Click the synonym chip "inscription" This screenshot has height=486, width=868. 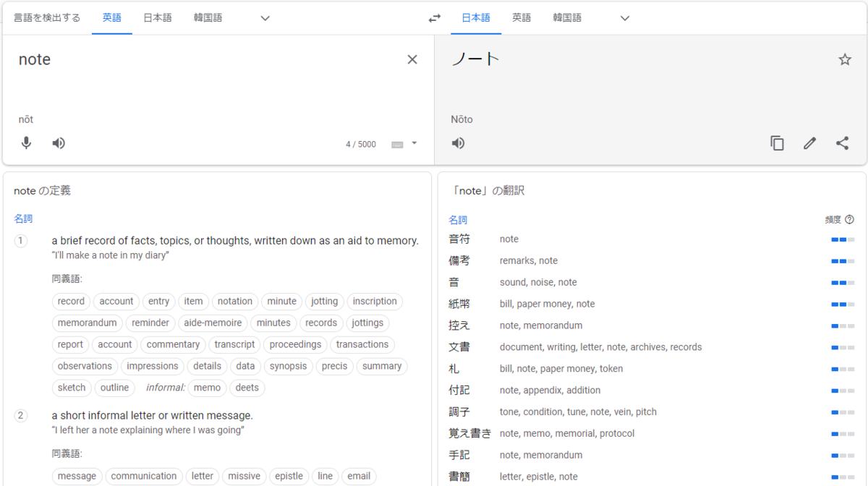click(375, 302)
